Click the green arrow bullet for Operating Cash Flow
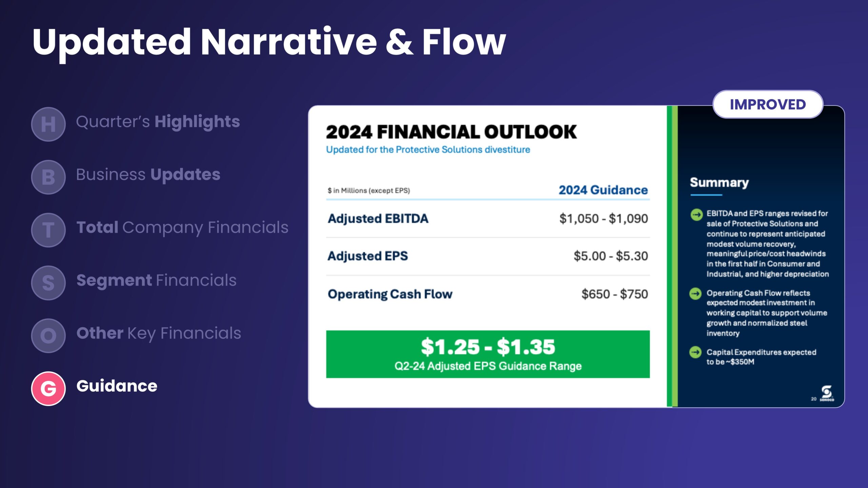The width and height of the screenshot is (868, 488). coord(695,293)
